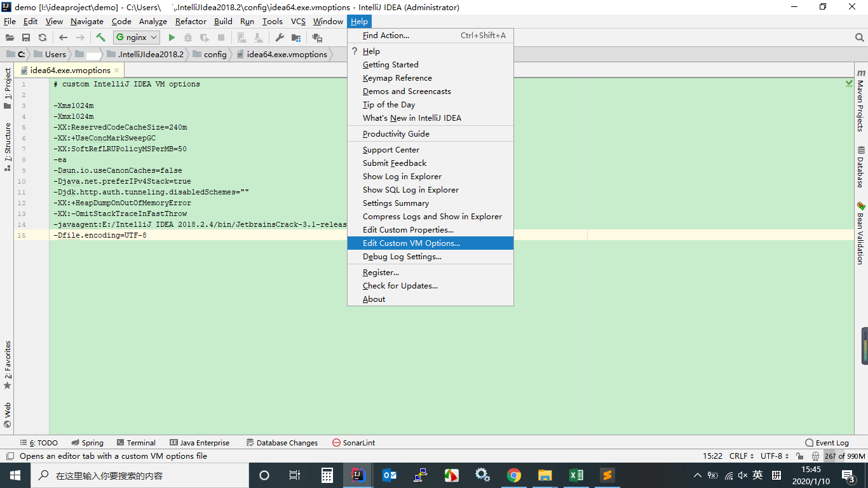
Task: Click the green inspection checkmark indicator
Action: [849, 83]
